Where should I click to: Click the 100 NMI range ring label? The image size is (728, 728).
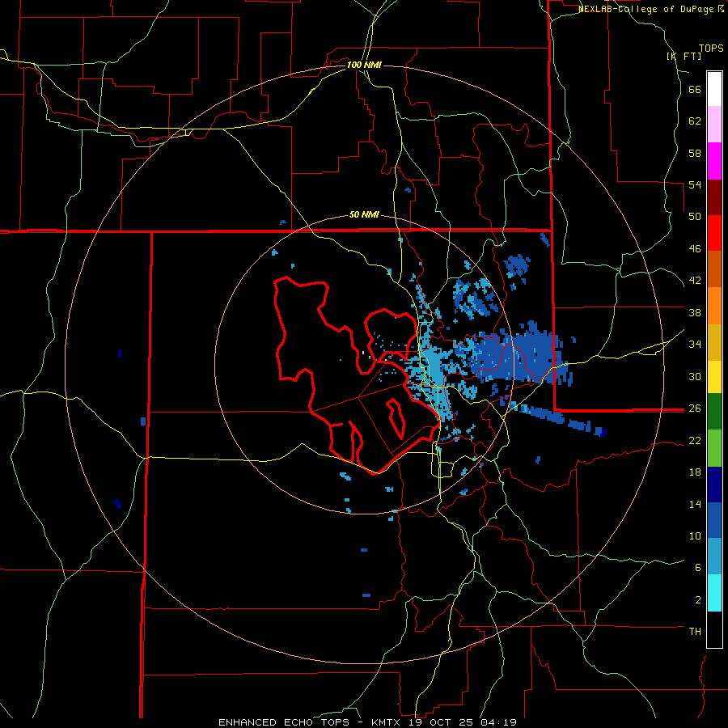364,65
